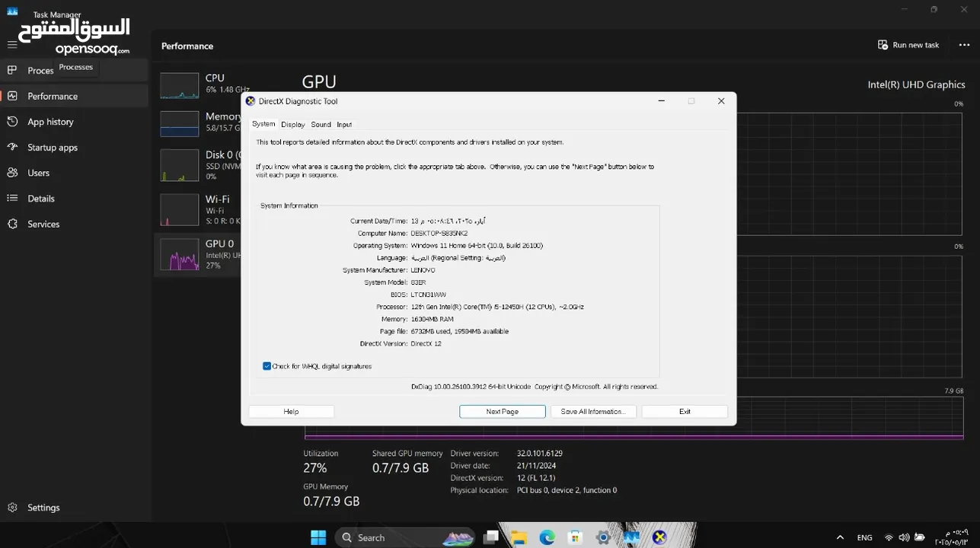This screenshot has height=548, width=980.
Task: Click the Users people icon
Action: 12,173
